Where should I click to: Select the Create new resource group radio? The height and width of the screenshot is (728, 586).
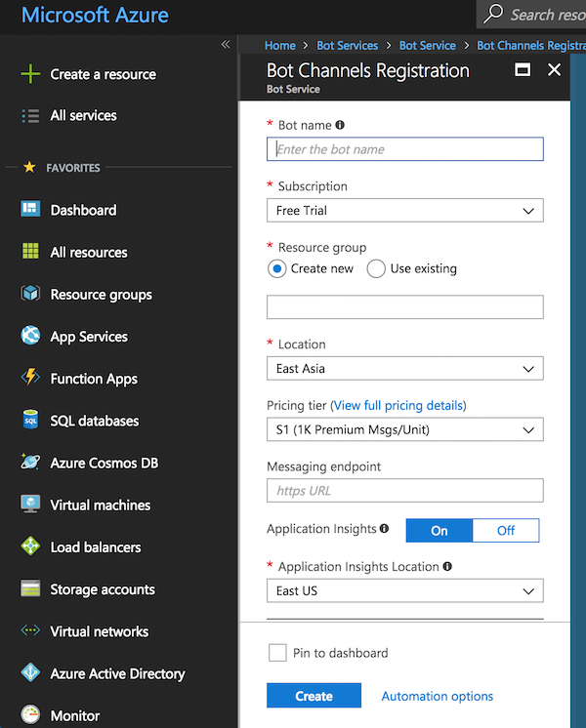(277, 268)
